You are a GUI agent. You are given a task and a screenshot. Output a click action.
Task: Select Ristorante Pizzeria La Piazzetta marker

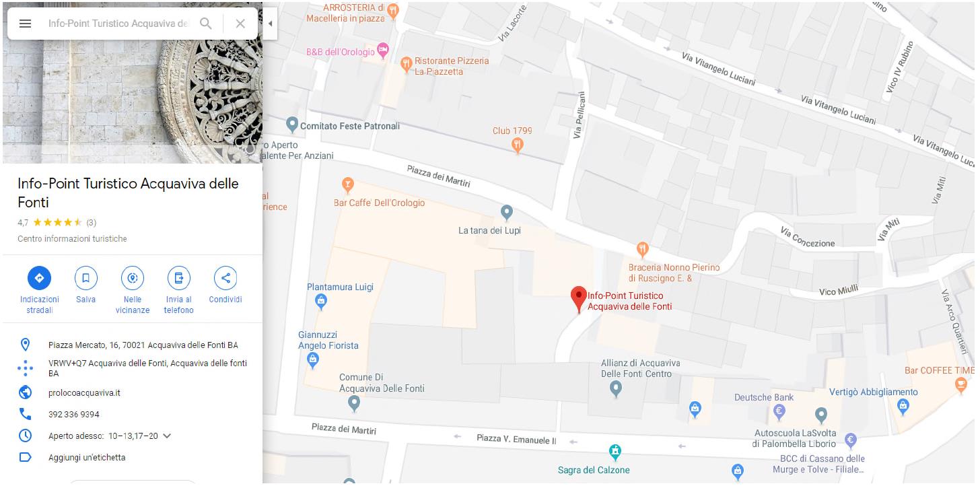point(406,65)
